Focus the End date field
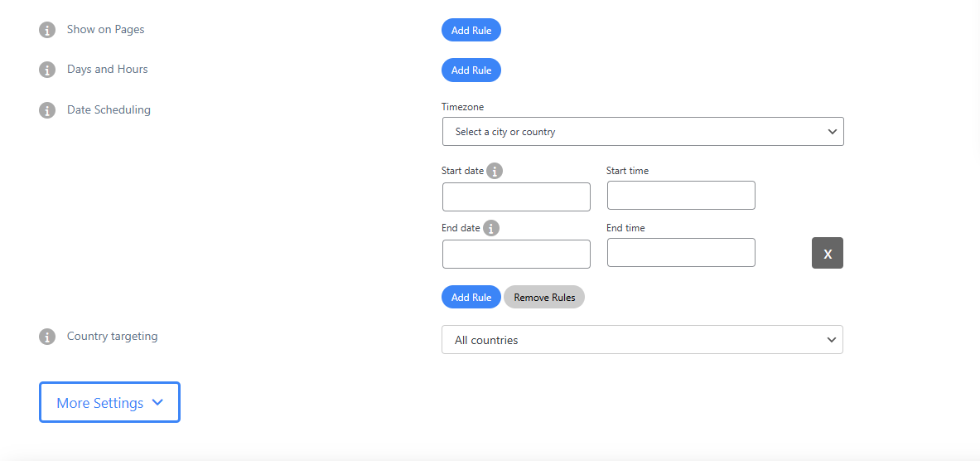Viewport: 980px width, 461px height. pyautogui.click(x=516, y=255)
